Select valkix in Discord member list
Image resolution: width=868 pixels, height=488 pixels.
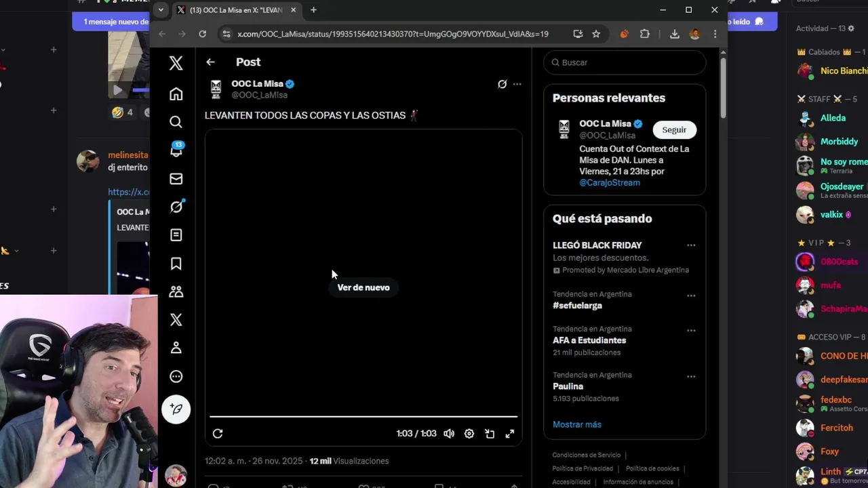tap(831, 215)
